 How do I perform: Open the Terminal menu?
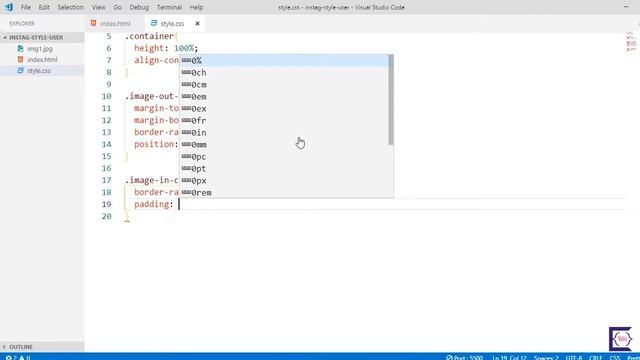[x=169, y=7]
